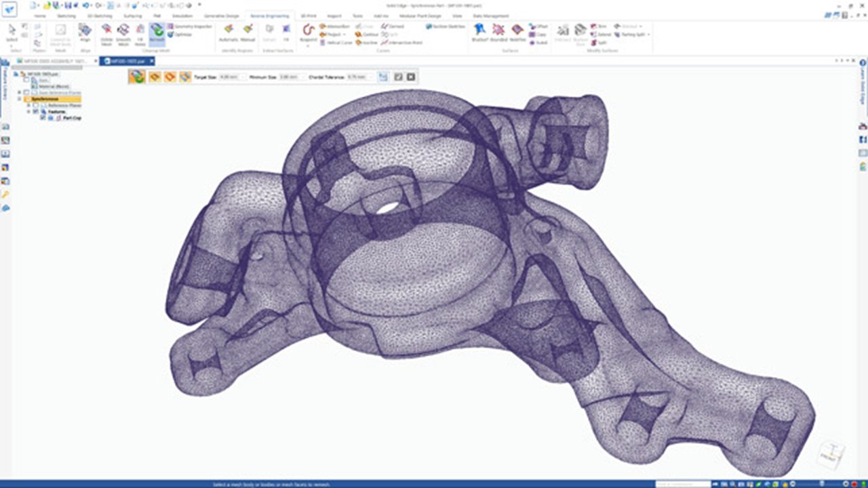
Task: Click the Remesh tool in Cleanup Mesh
Action: tap(157, 34)
